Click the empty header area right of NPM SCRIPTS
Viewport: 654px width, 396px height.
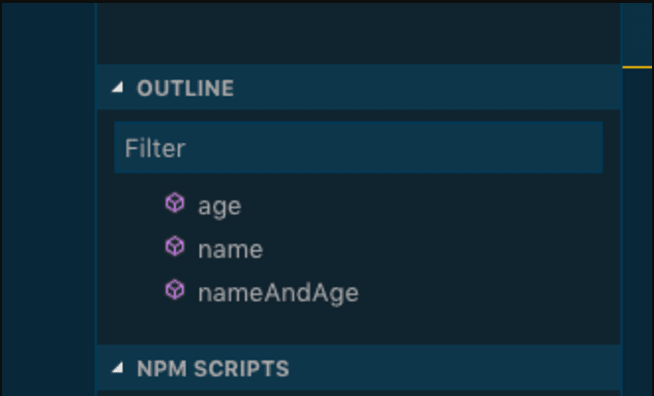coord(455,368)
